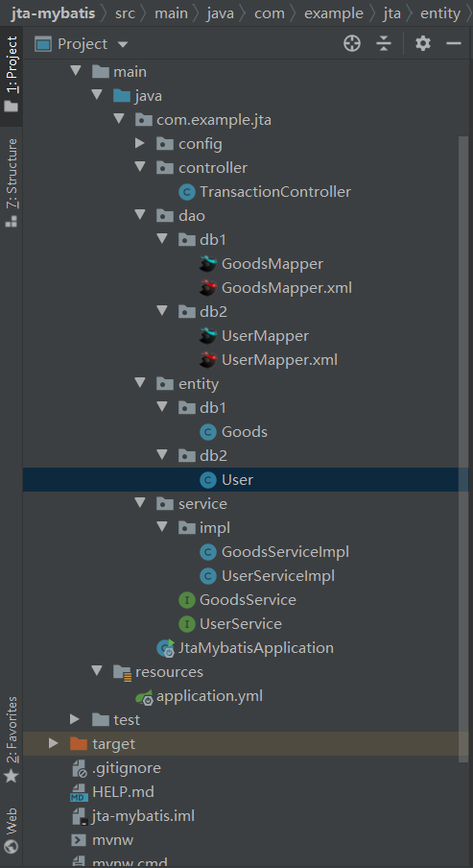Viewport: 473px width, 868px height.
Task: Click the UserMapper.xml bird icon
Action: (208, 360)
